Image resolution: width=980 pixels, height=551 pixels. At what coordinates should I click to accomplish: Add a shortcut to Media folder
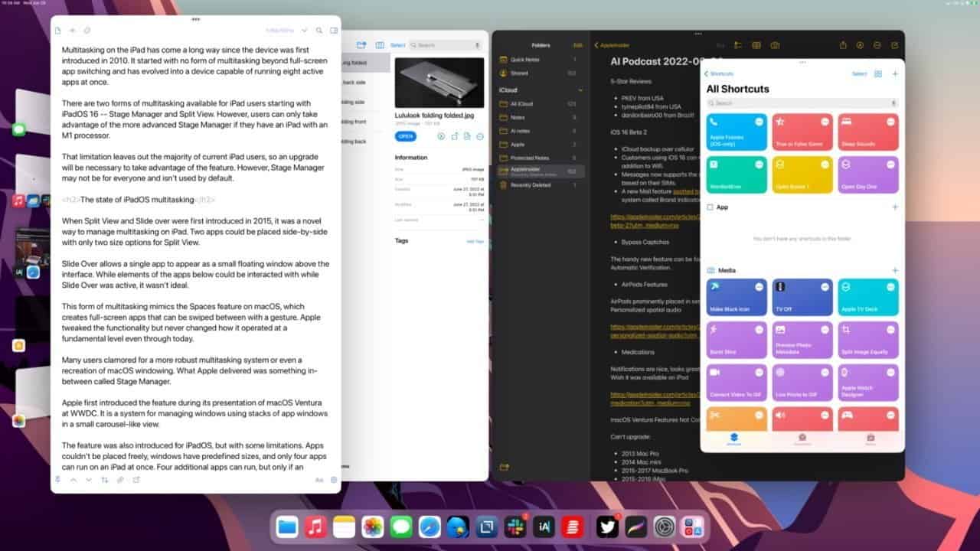point(895,270)
